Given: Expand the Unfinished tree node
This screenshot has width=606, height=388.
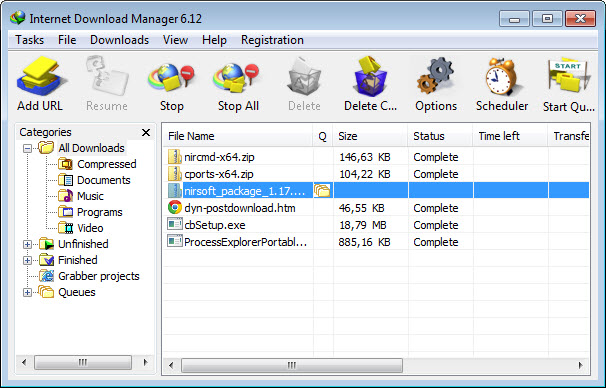Looking at the screenshot, I should 27,244.
